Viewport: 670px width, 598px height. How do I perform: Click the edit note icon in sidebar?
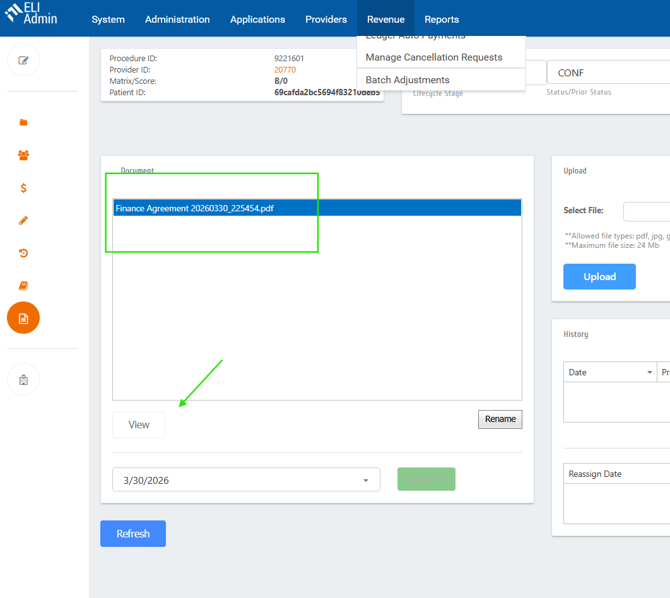23,60
